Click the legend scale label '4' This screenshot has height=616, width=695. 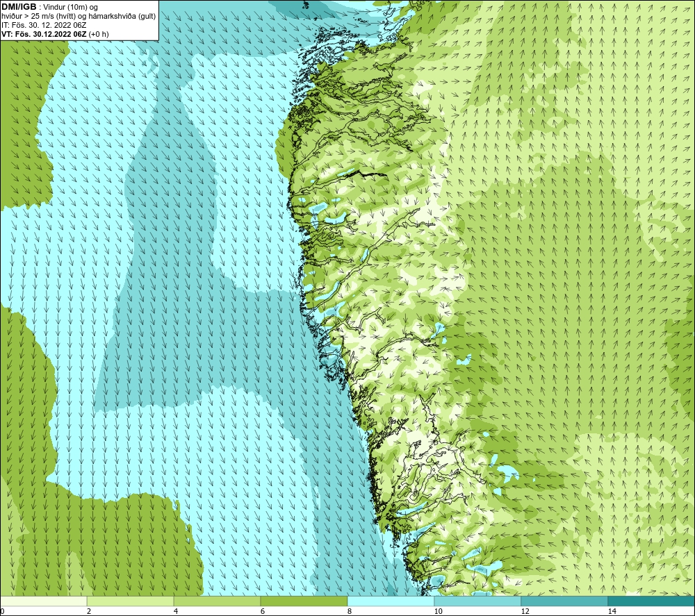[176, 611]
